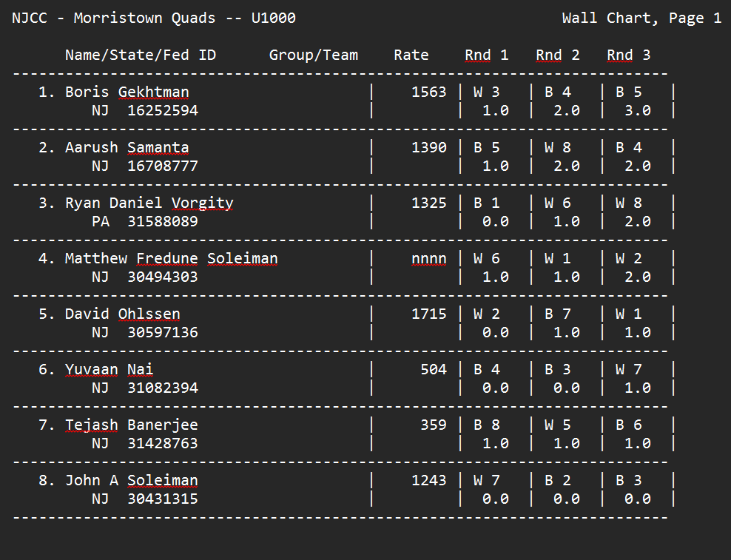Image resolution: width=731 pixels, height=560 pixels.
Task: Click David Ohlssen's rating 1715
Action: [x=429, y=314]
